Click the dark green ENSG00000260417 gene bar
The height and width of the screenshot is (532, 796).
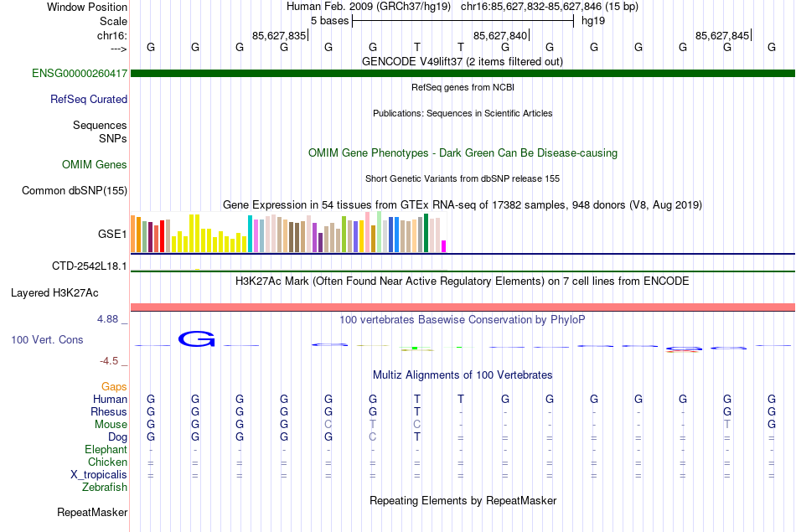pos(463,73)
